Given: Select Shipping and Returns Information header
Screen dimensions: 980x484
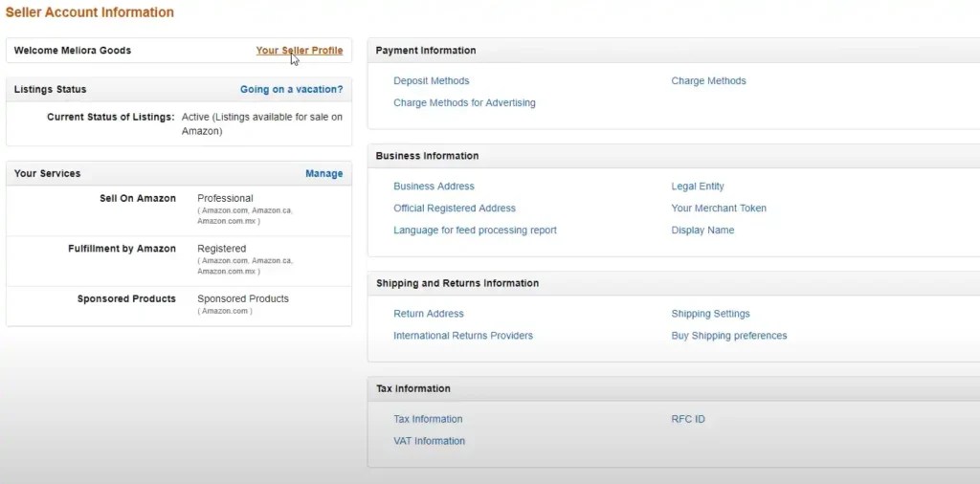Looking at the screenshot, I should click(x=457, y=283).
